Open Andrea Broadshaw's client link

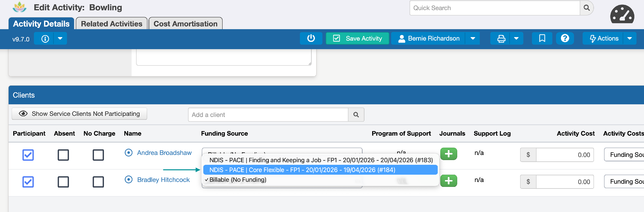pos(164,153)
